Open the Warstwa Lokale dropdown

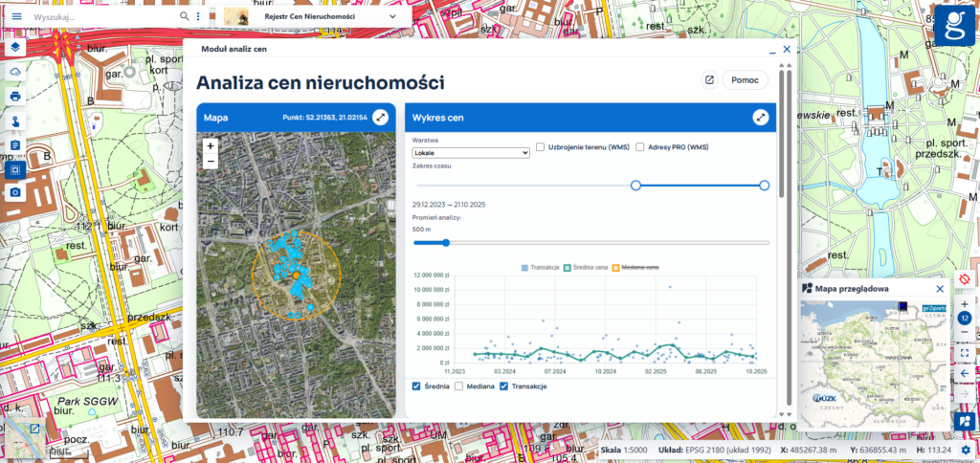click(x=471, y=152)
